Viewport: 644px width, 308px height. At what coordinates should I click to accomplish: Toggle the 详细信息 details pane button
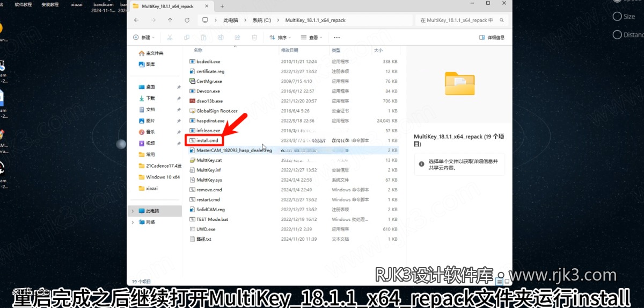pyautogui.click(x=492, y=38)
